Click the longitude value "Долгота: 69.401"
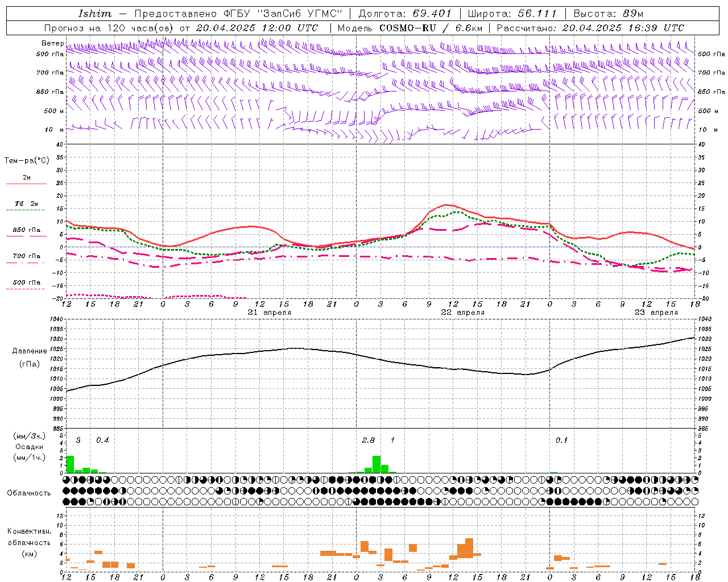The height and width of the screenshot is (582, 728). 405,14
